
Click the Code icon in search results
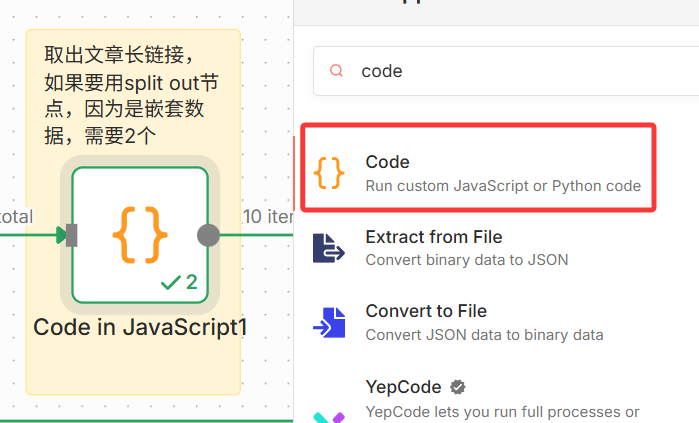pos(329,172)
